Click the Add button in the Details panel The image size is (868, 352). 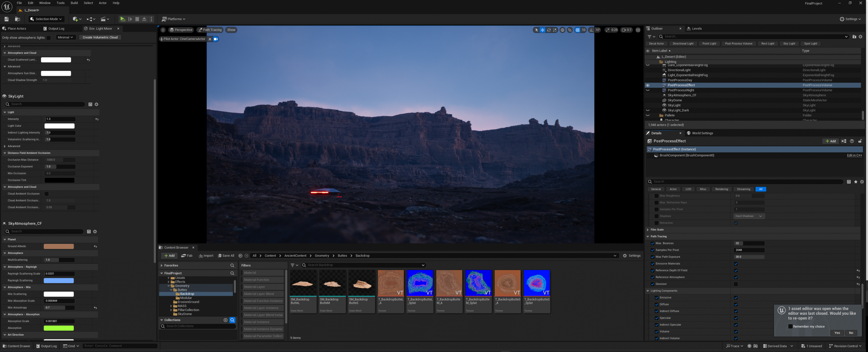click(830, 141)
